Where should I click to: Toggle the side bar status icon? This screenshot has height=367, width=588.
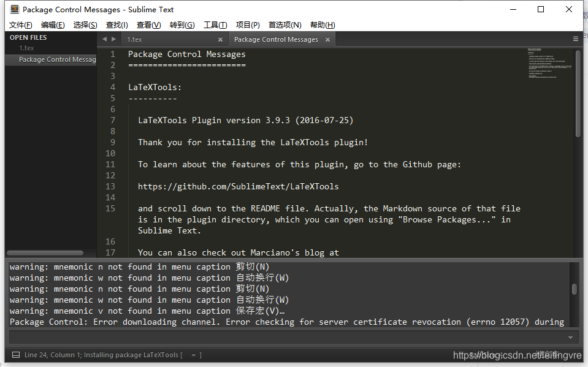point(16,355)
